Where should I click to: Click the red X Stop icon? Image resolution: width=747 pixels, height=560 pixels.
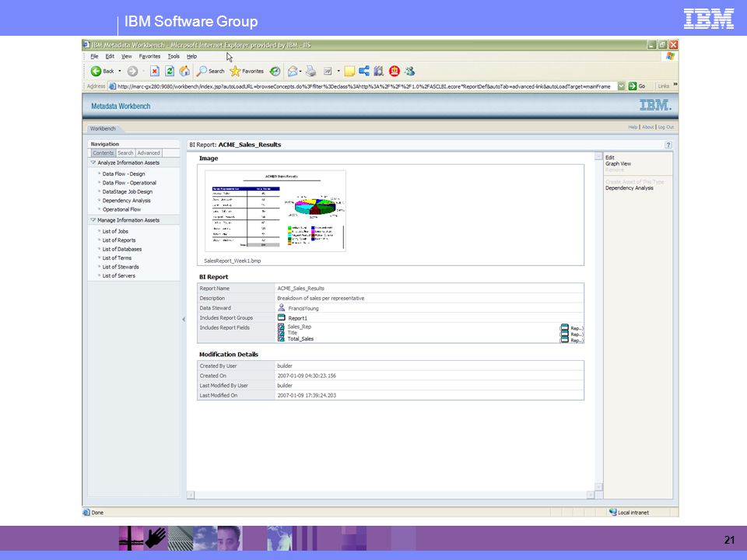coord(154,71)
